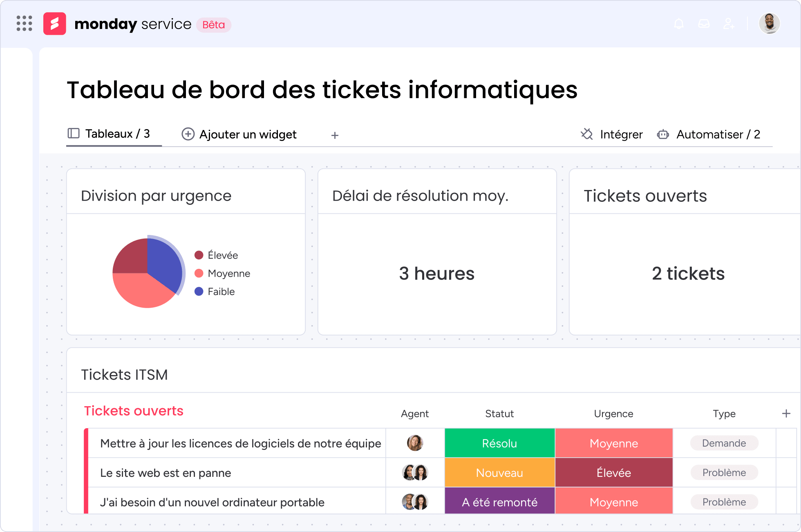Image resolution: width=801 pixels, height=532 pixels.
Task: Change the Élevée urgency cell
Action: pyautogui.click(x=614, y=472)
